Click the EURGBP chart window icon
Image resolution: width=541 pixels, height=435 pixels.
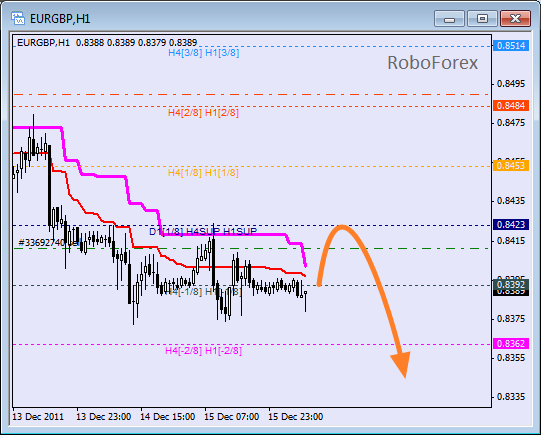[18, 18]
